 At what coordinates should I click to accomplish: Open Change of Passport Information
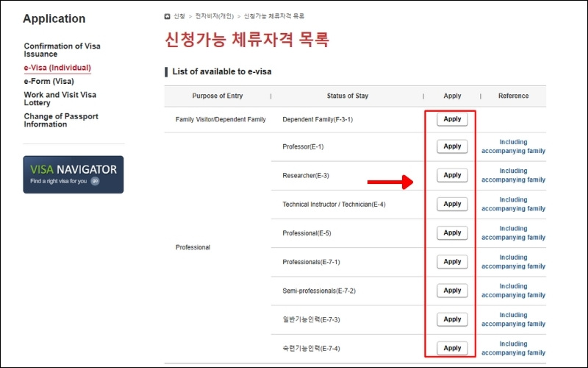[60, 120]
